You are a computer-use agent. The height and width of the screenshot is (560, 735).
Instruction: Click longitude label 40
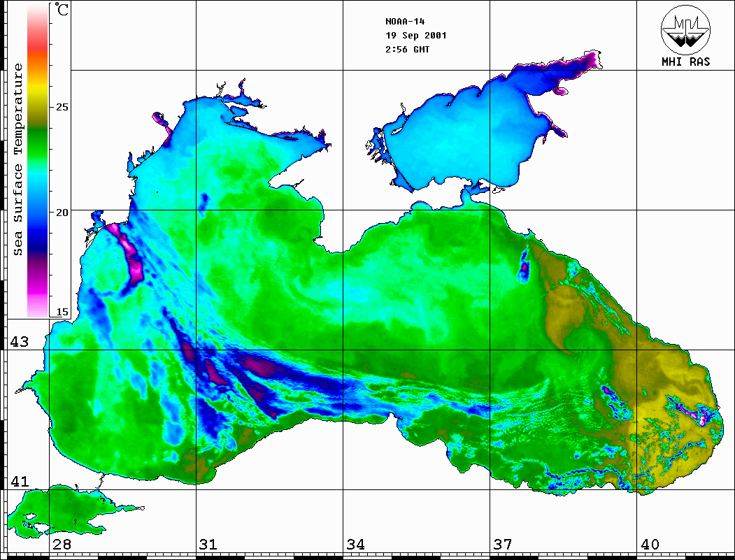(650, 545)
